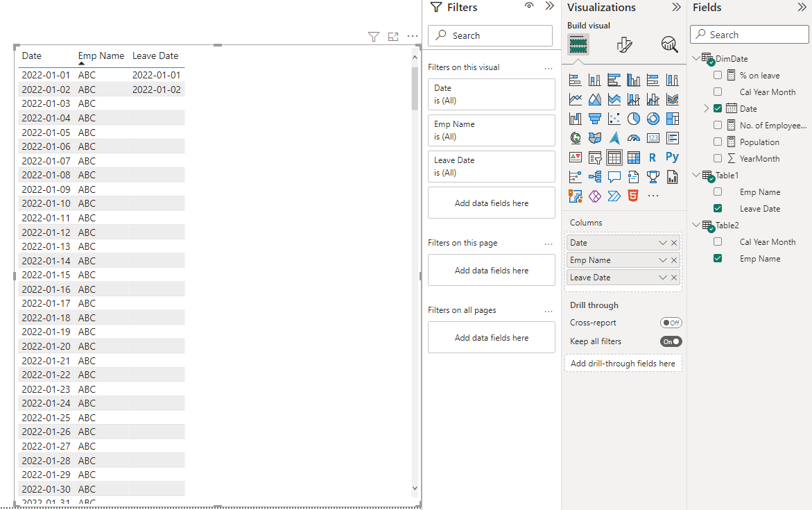This screenshot has width=812, height=510.
Task: Open Leave Date column dropdown in Columns
Action: (x=662, y=278)
